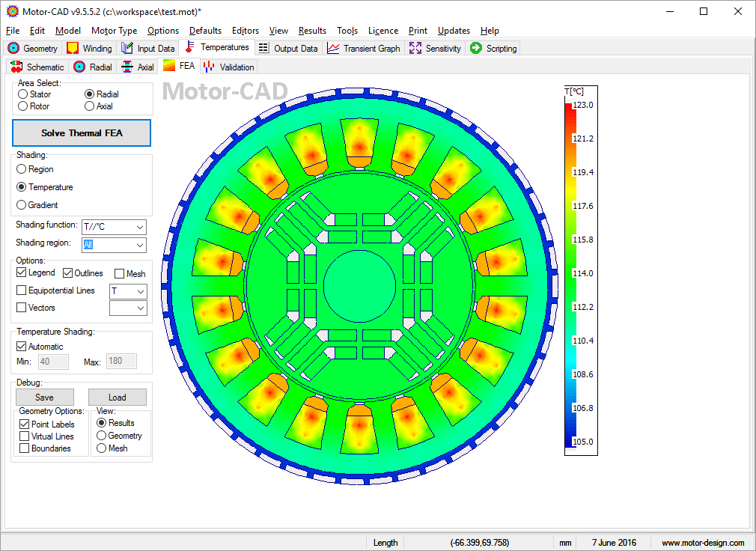Open the Shading function dropdown

[114, 227]
